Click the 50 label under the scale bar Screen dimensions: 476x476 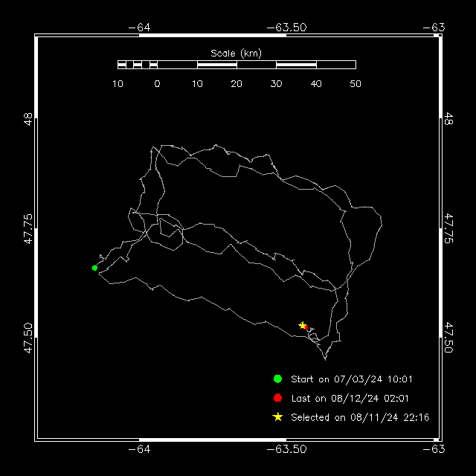(356, 84)
